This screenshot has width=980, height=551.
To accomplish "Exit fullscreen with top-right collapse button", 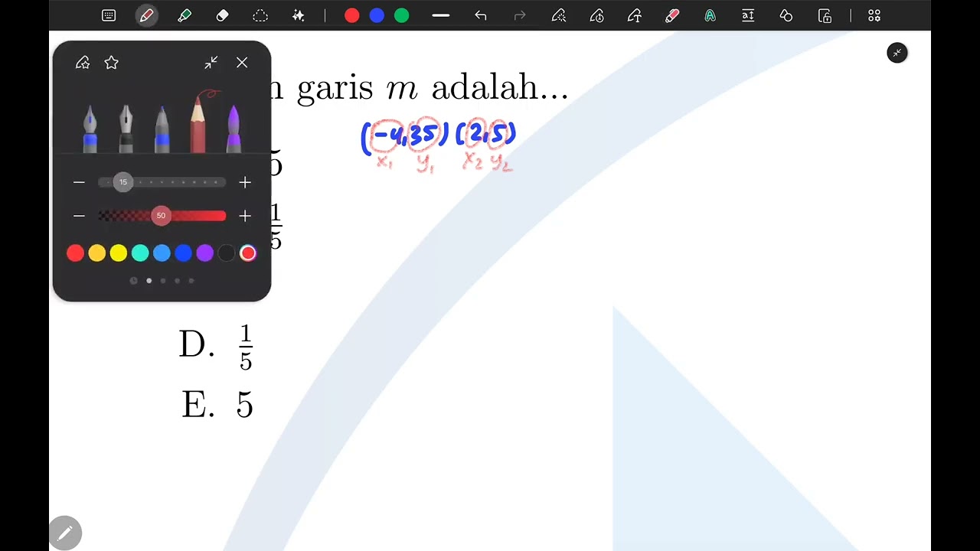I will click(x=897, y=53).
